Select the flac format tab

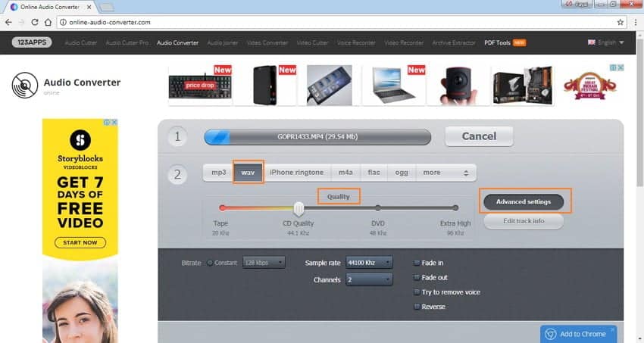coord(374,173)
